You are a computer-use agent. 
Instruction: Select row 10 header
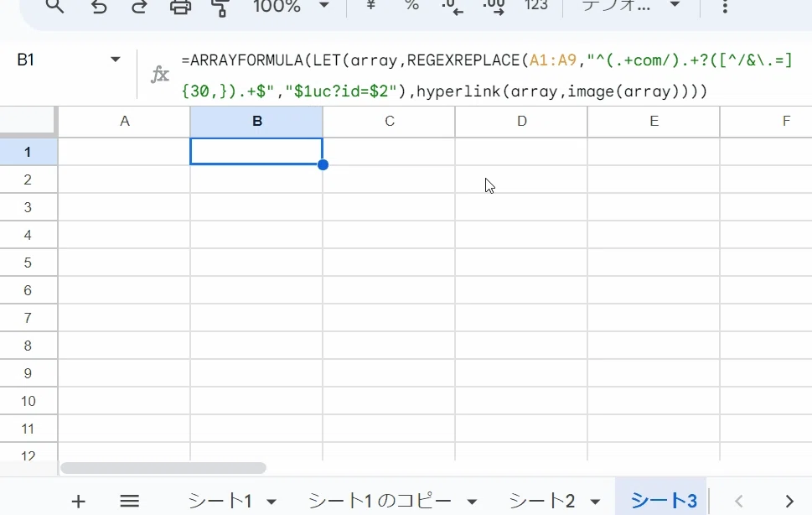(x=28, y=401)
